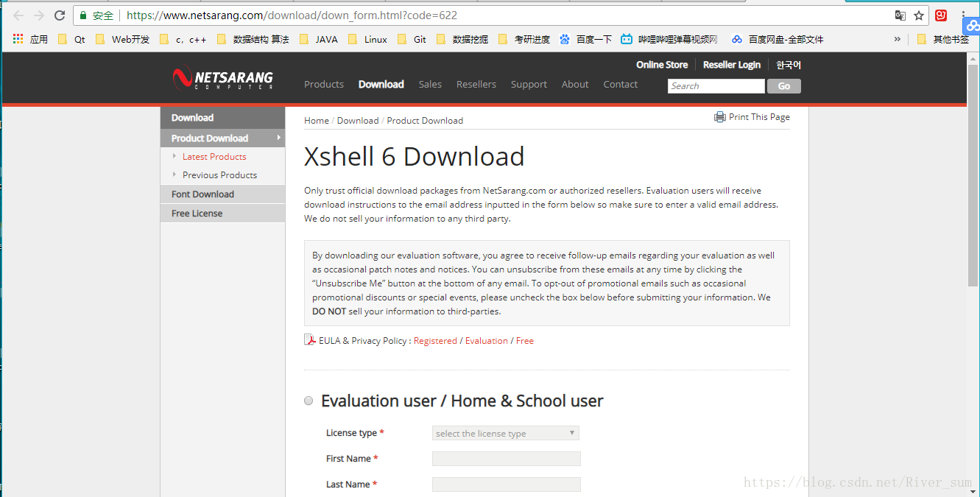The height and width of the screenshot is (497, 980).
Task: Focus the site Search input field
Action: click(x=716, y=86)
